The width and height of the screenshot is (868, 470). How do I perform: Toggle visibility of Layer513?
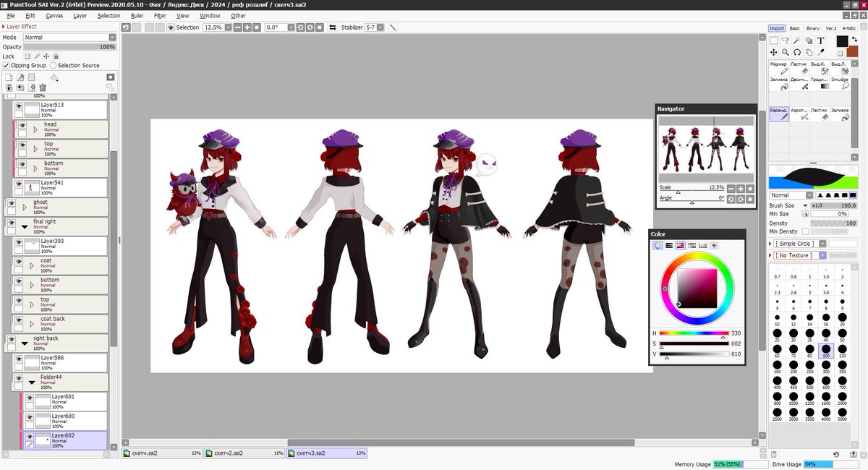click(19, 106)
